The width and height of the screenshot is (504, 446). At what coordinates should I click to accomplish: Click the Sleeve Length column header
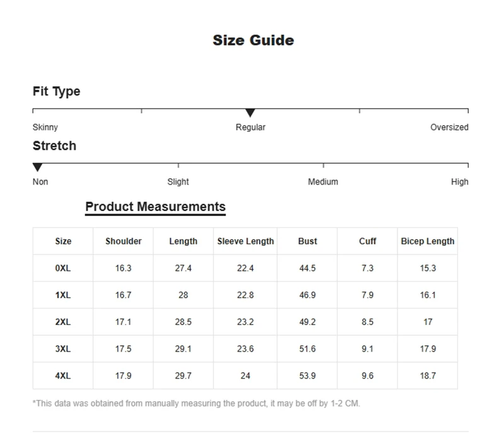245,241
